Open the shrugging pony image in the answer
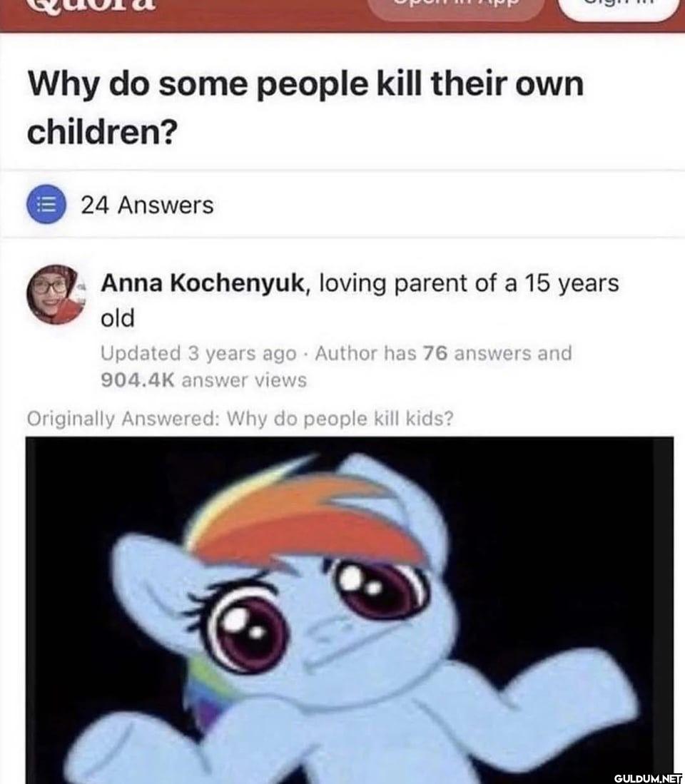 [350, 610]
